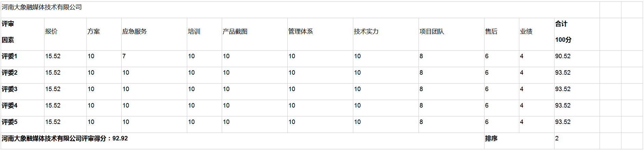This screenshot has height=150, width=644.
Task: Click the 合计 100分 header cell
Action: [563, 32]
